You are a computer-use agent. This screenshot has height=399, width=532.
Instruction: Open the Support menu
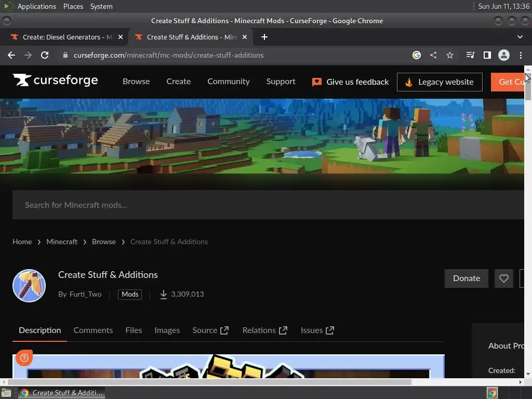(281, 82)
